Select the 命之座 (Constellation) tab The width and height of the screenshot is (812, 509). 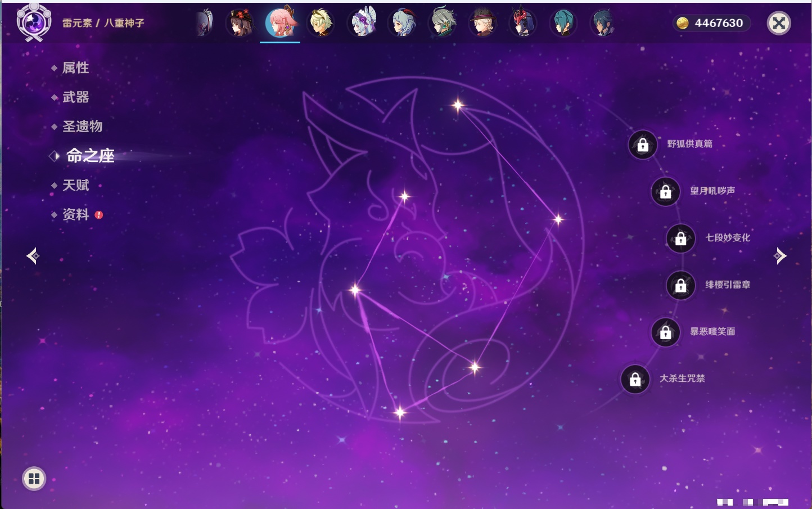pos(91,156)
